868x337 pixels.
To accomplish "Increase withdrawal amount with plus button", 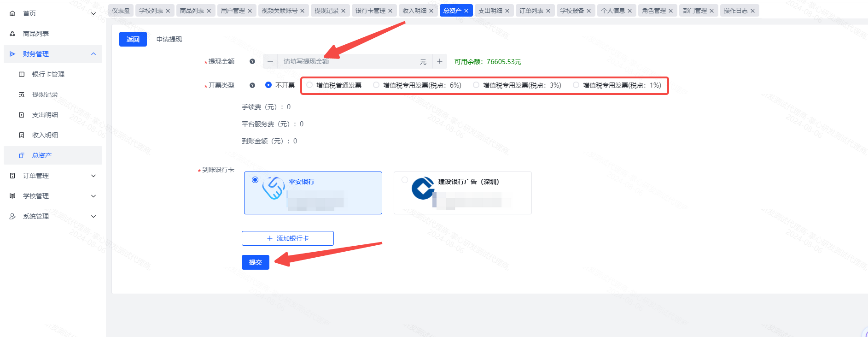I will click(440, 61).
